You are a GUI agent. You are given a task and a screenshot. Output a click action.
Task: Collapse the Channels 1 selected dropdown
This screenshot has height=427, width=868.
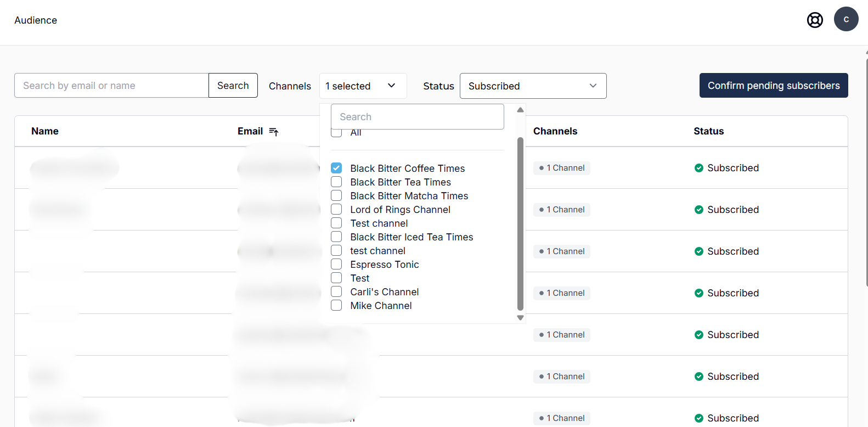pos(363,86)
